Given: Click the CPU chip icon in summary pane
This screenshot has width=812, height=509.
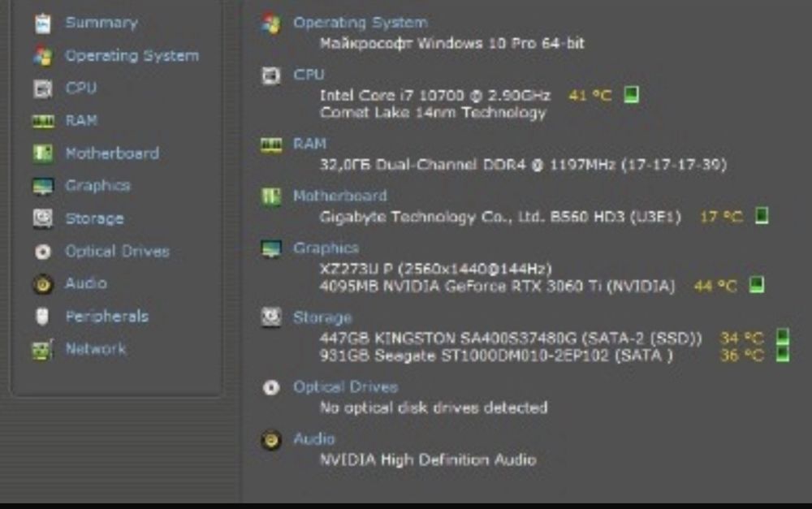Looking at the screenshot, I should (x=271, y=75).
